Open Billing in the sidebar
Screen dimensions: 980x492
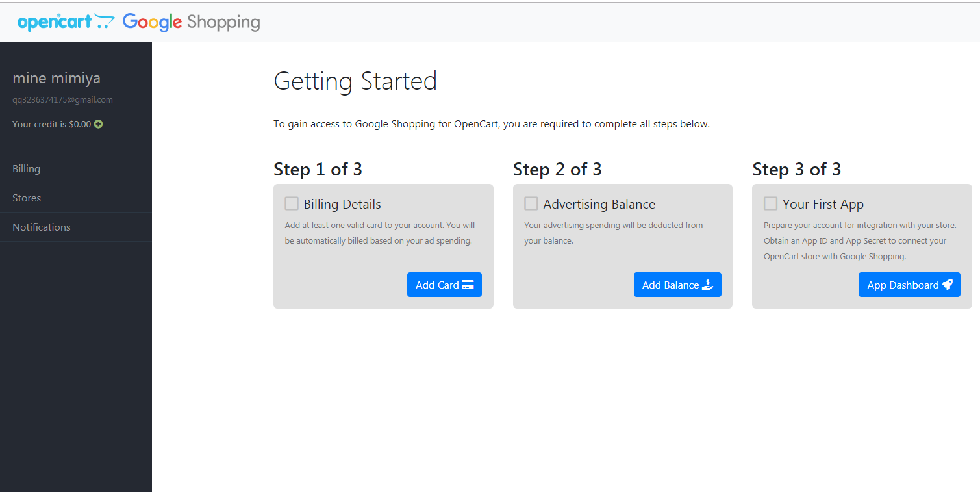75,168
